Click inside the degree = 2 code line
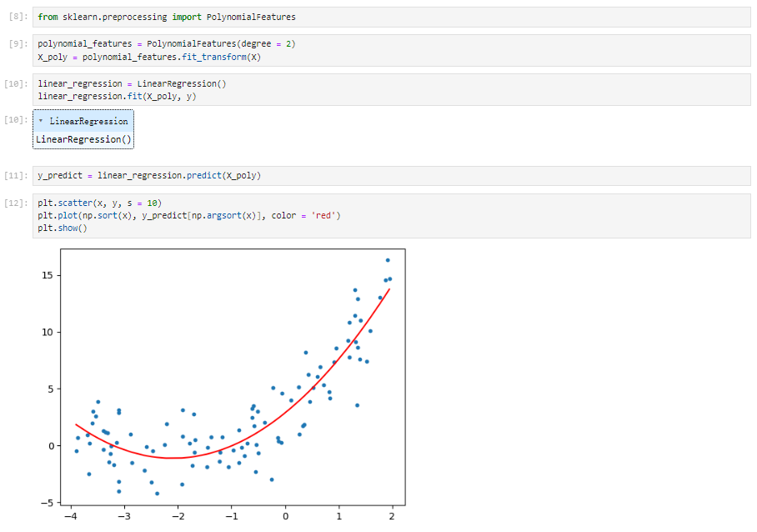 click(167, 44)
